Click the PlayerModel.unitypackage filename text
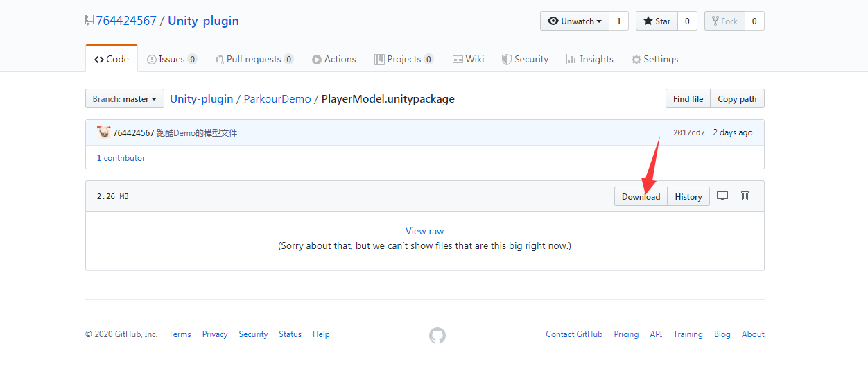Image resolution: width=868 pixels, height=380 pixels. point(388,98)
